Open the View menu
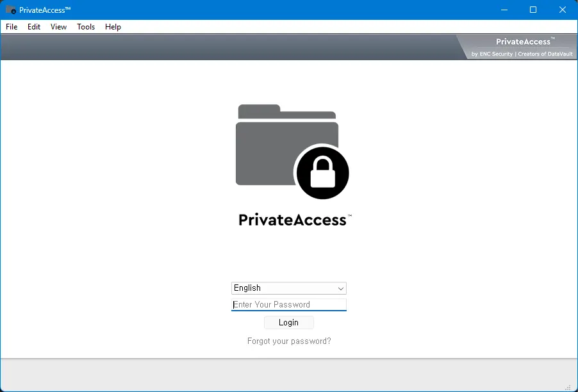Viewport: 578px width, 392px height. coord(58,27)
